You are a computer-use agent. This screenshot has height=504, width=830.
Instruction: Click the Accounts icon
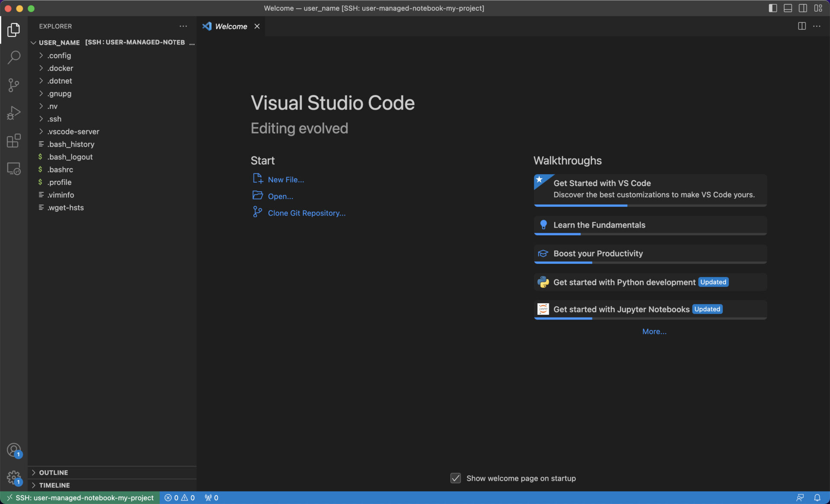pos(14,450)
